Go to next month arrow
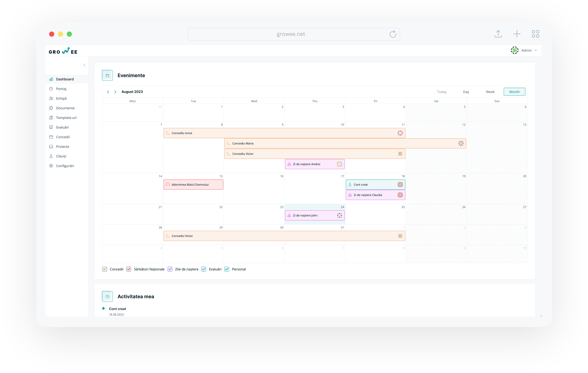Image resolution: width=588 pixels, height=373 pixels. coord(115,92)
